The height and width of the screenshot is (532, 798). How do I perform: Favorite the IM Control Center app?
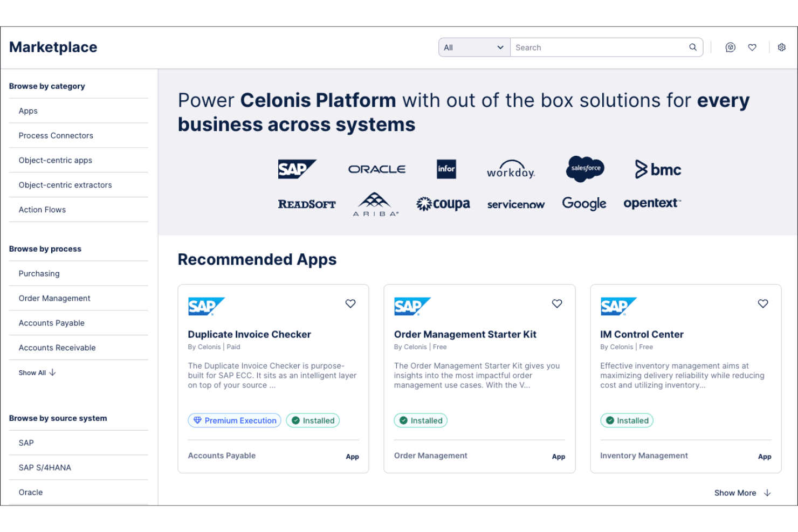tap(763, 303)
